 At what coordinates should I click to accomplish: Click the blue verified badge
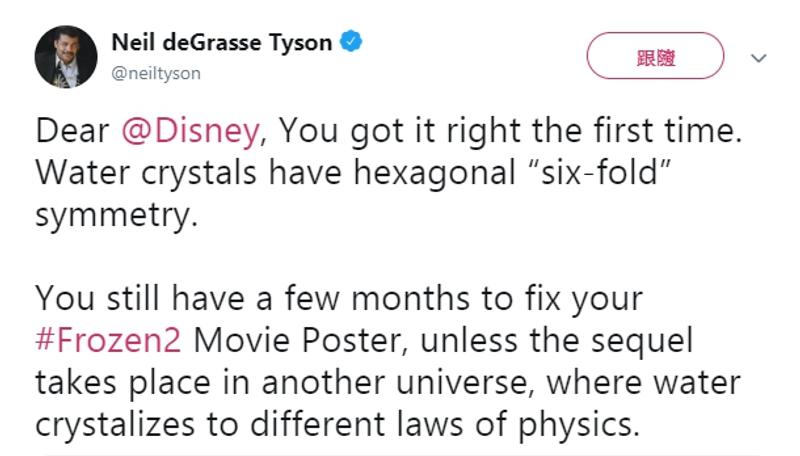click(x=352, y=42)
